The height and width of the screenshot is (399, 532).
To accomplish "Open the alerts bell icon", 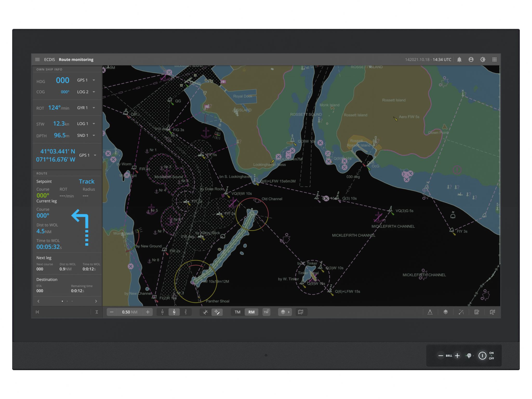I will pos(459,59).
